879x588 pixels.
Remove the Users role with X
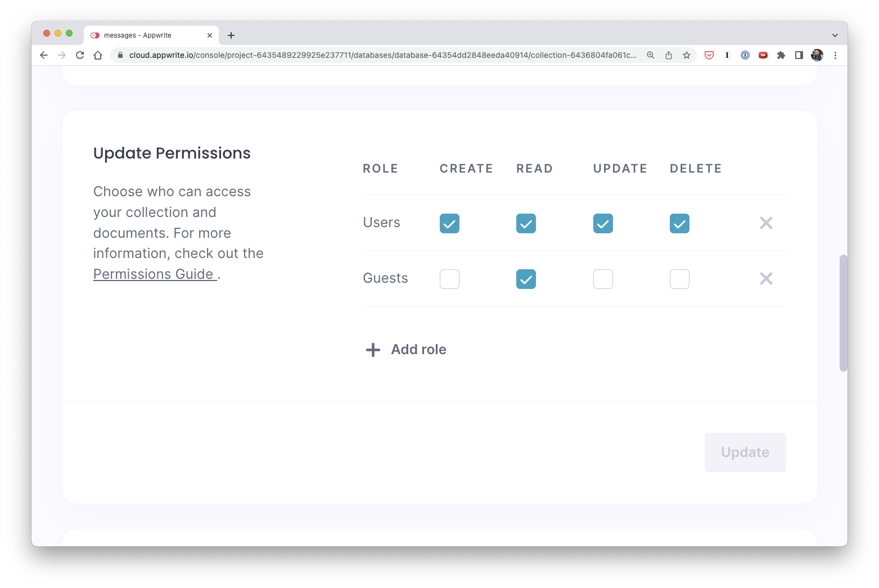(766, 223)
